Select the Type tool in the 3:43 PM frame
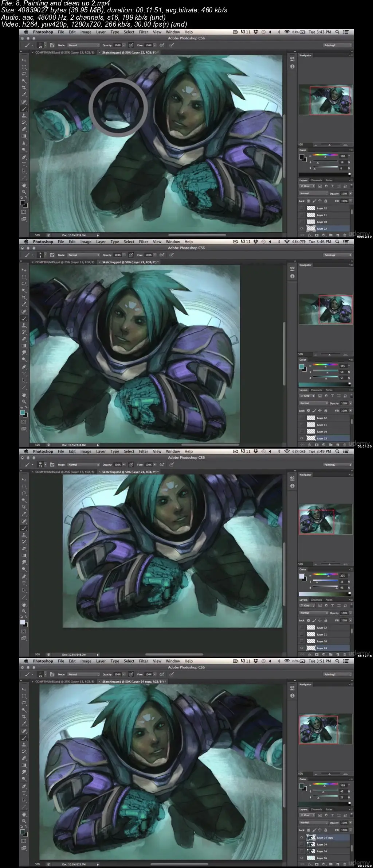373x868 pixels. click(24, 164)
